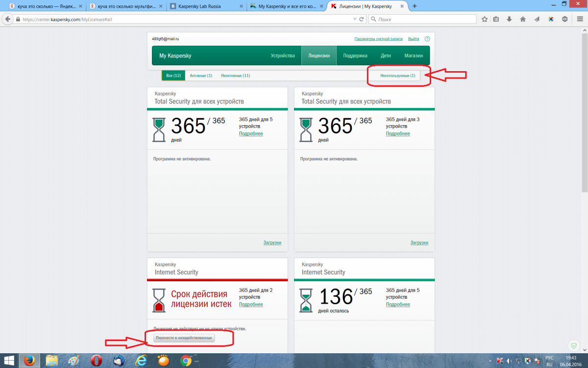The width and height of the screenshot is (588, 368).
Task: Open the help question mark icon
Action: [427, 39]
